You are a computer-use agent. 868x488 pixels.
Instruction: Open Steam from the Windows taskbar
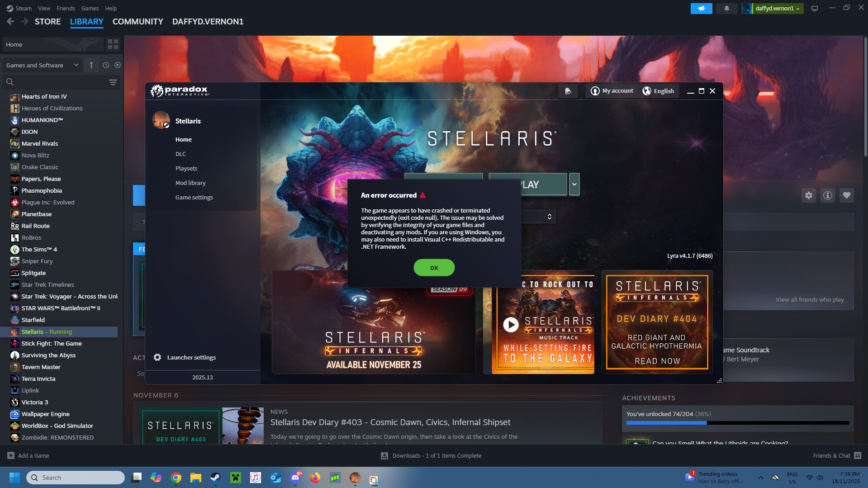(215, 478)
